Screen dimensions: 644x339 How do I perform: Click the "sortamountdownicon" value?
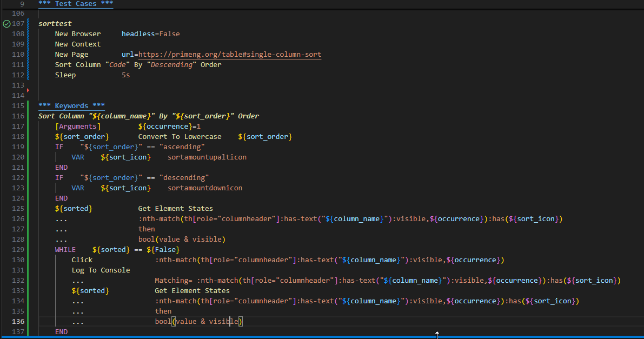(205, 188)
